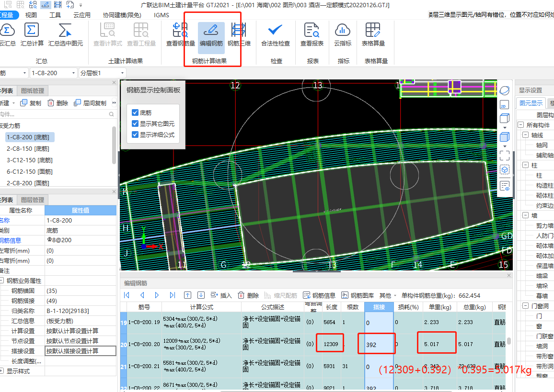Click the 搭接 column header
This screenshot has height=392, width=554.
tap(379, 307)
